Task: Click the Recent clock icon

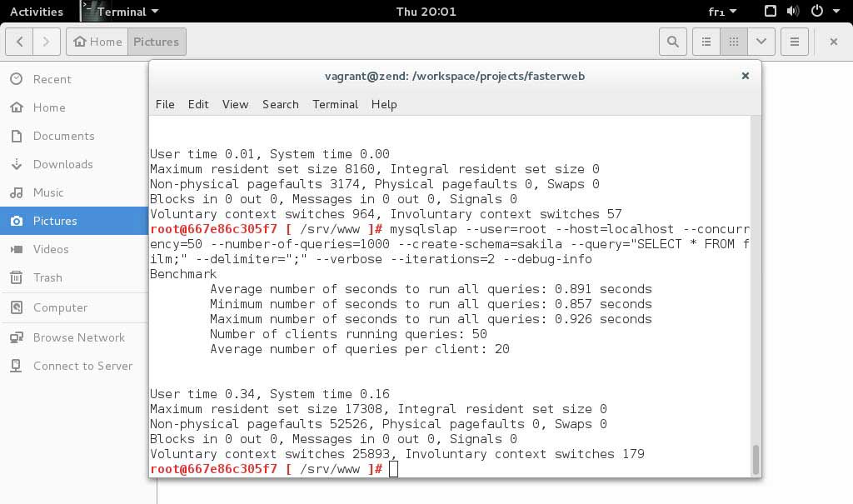Action: click(17, 79)
